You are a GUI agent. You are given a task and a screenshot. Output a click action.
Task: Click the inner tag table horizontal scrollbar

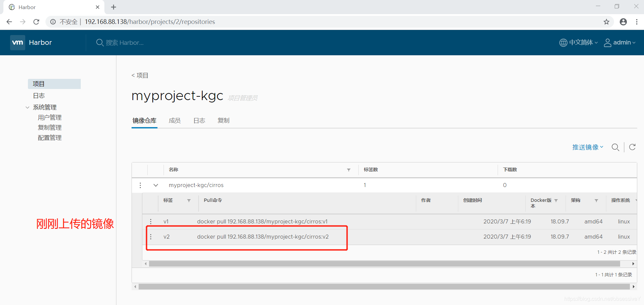pos(384,264)
